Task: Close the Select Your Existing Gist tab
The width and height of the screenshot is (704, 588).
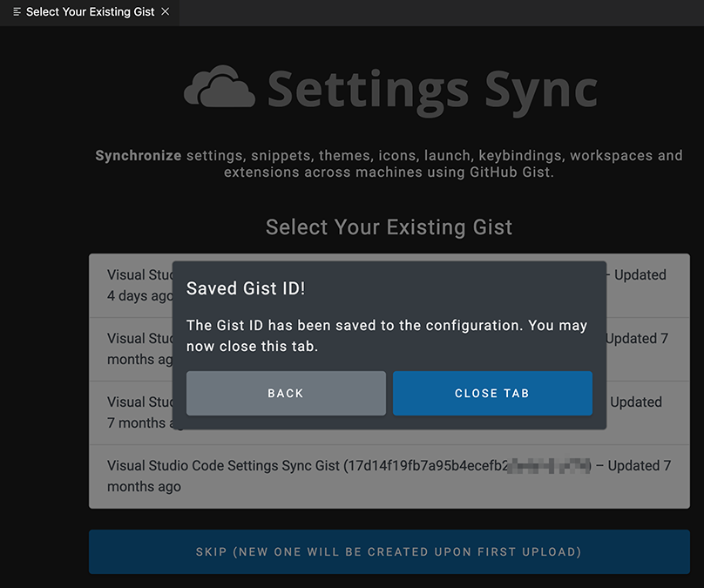Action: coord(166,12)
